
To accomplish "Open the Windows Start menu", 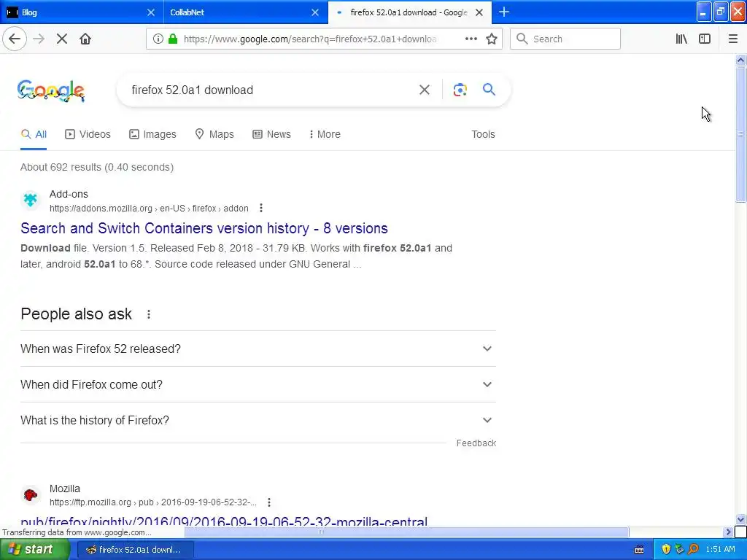I will pos(35,550).
